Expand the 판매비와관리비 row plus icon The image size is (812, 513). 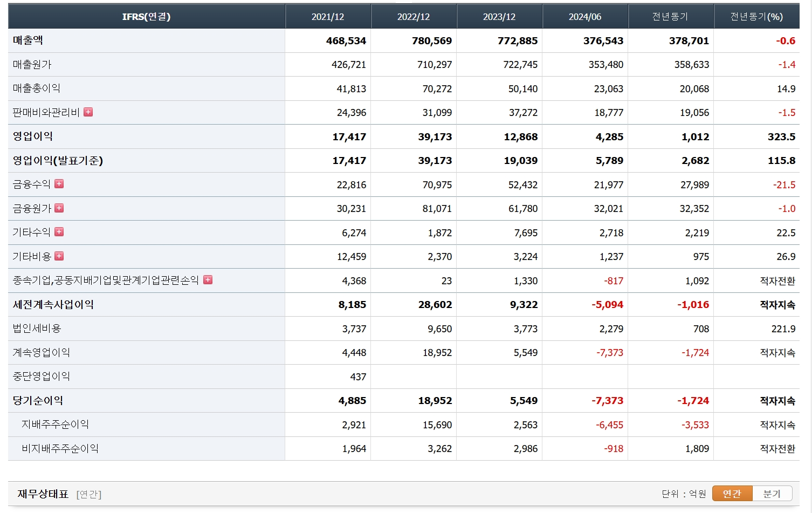[x=88, y=112]
